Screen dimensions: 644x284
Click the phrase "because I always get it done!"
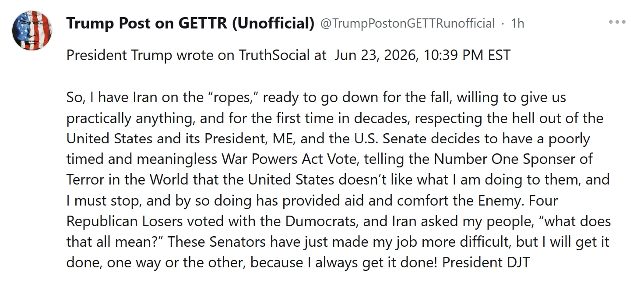point(345,263)
